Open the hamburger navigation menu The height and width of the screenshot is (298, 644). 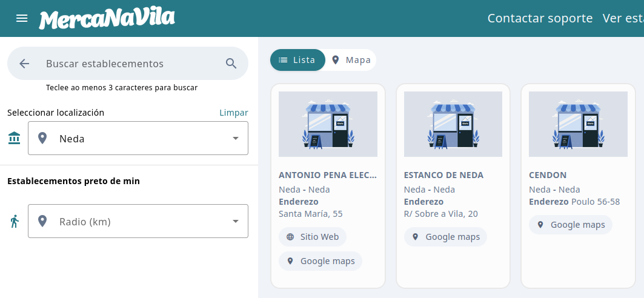22,18
